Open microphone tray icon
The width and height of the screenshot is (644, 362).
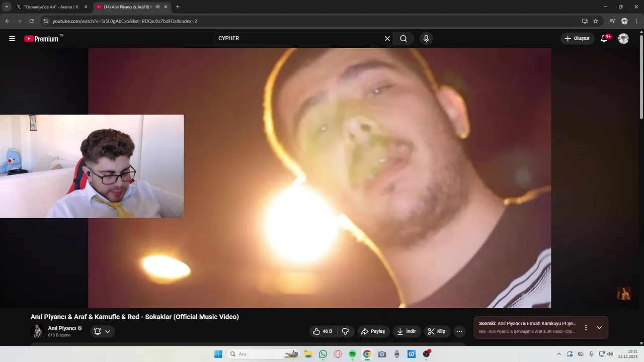pos(591,354)
